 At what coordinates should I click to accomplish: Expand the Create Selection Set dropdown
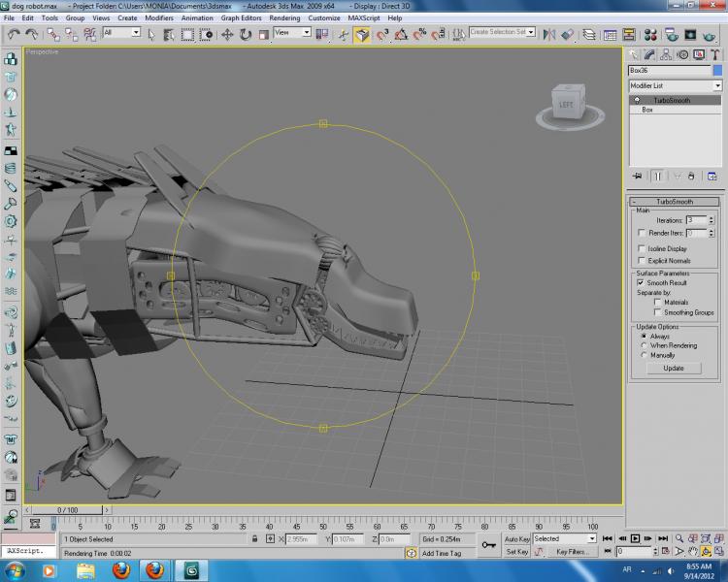pyautogui.click(x=531, y=33)
